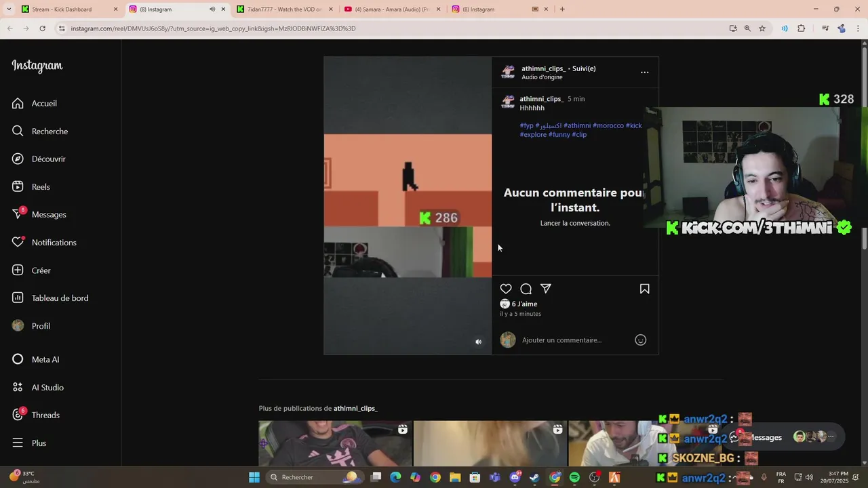The image size is (868, 488).
Task: View the 6 J'aime likes list
Action: 524,304
